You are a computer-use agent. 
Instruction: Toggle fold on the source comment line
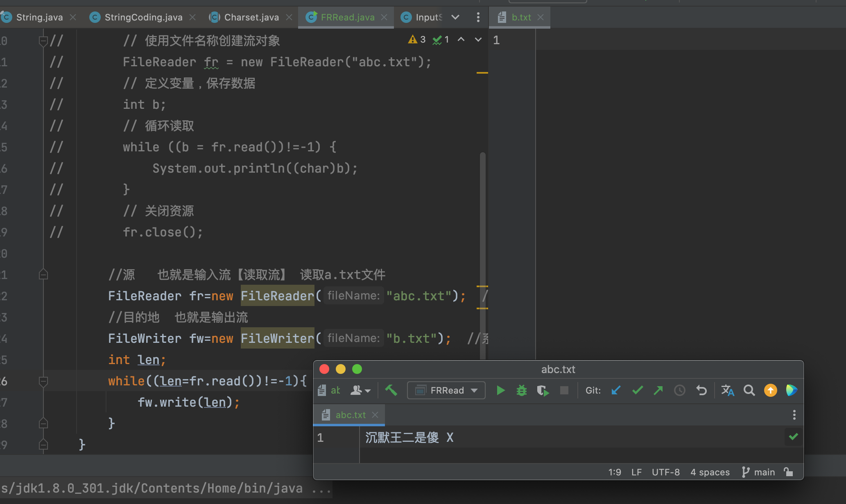point(43,274)
